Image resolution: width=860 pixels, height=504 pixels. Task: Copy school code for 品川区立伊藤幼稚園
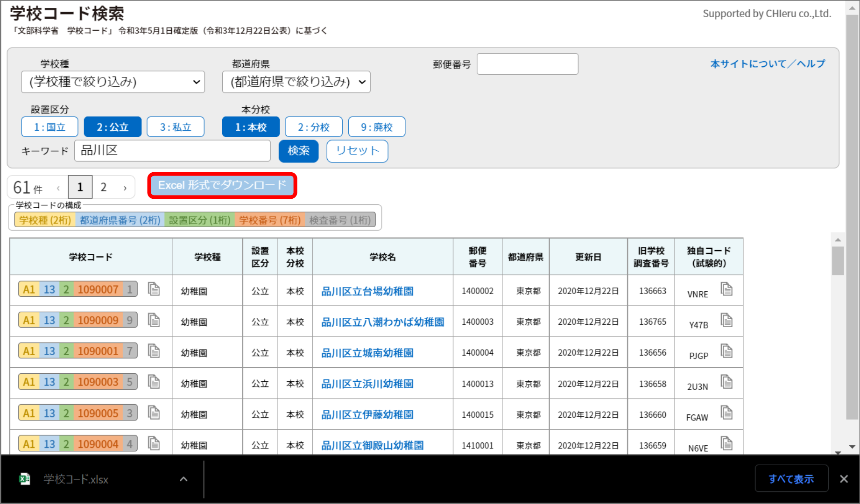click(x=154, y=413)
